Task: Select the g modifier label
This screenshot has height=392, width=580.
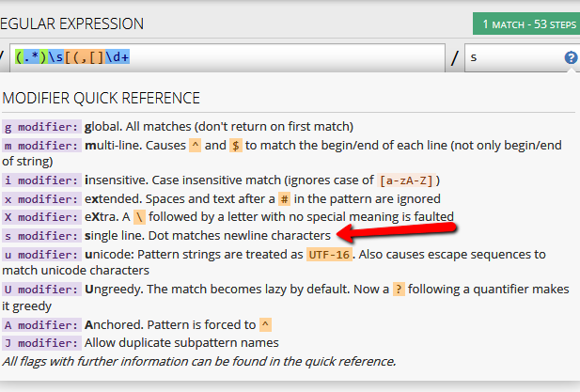Action: click(x=41, y=127)
